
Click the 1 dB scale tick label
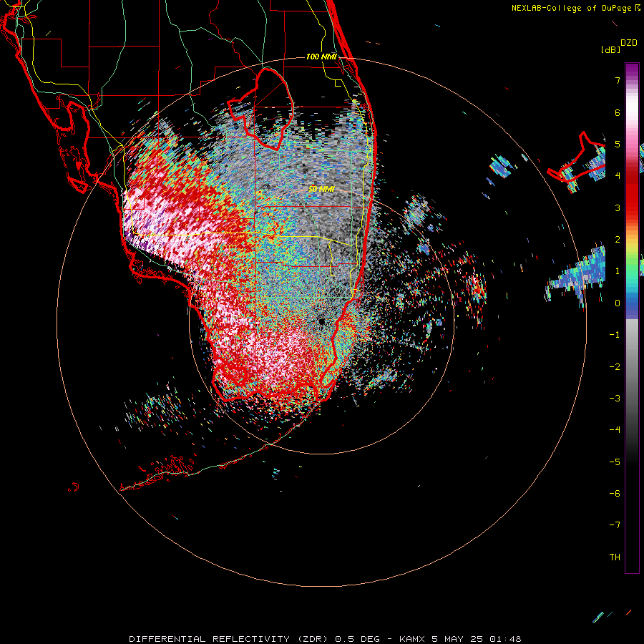tap(618, 271)
